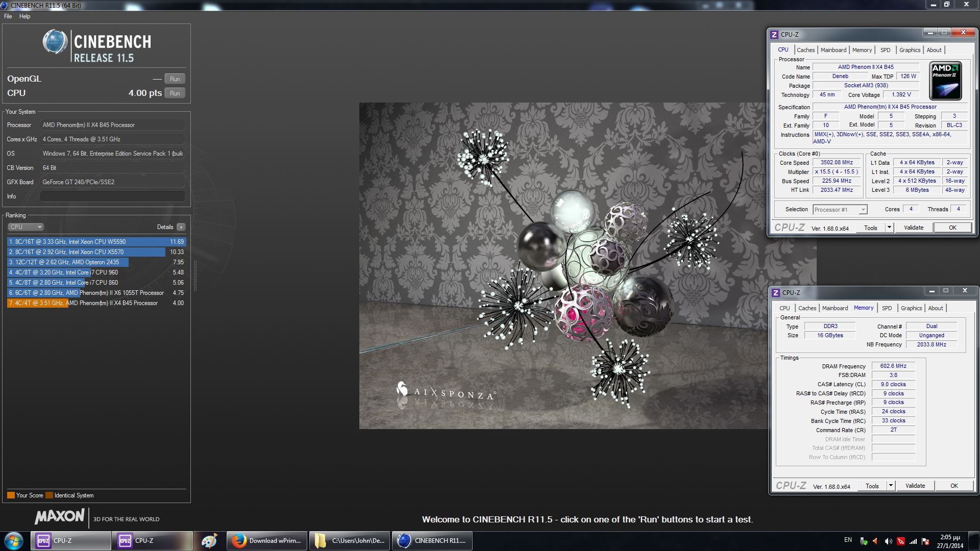
Task: Click Validate in the upper CPU-Z window
Action: click(914, 228)
